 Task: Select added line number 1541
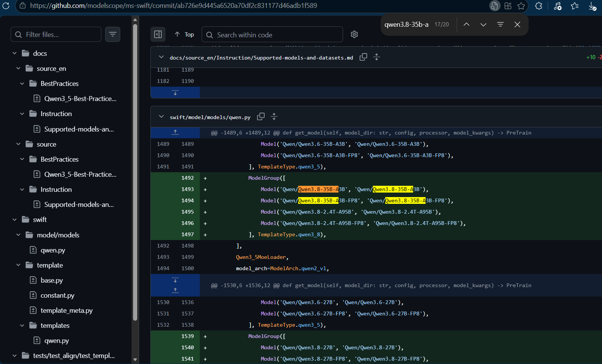(187, 359)
